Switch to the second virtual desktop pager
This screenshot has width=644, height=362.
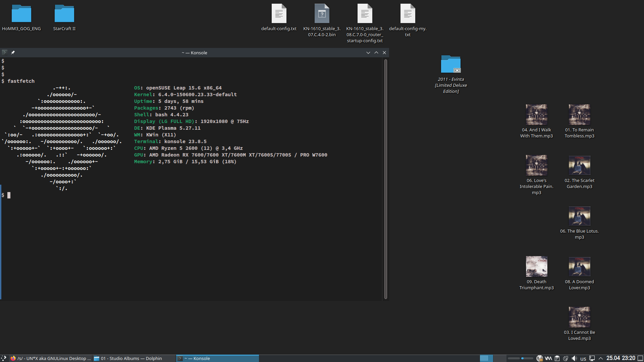[499, 358]
